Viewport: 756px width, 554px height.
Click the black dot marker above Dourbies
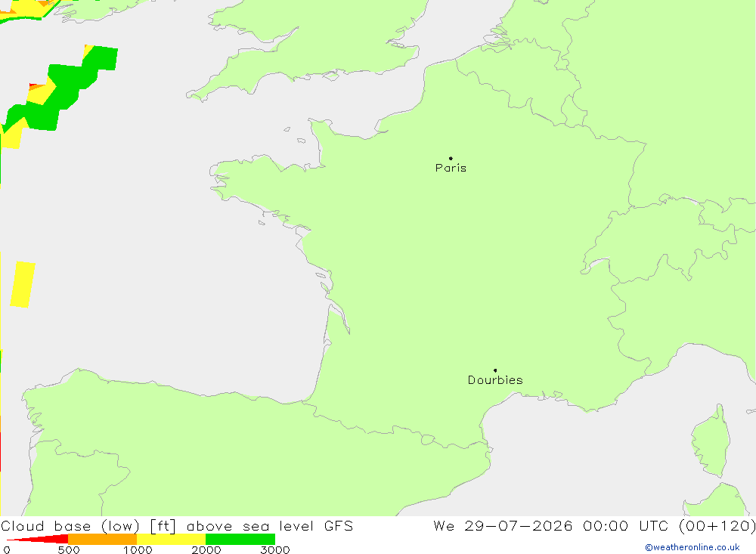pos(495,370)
